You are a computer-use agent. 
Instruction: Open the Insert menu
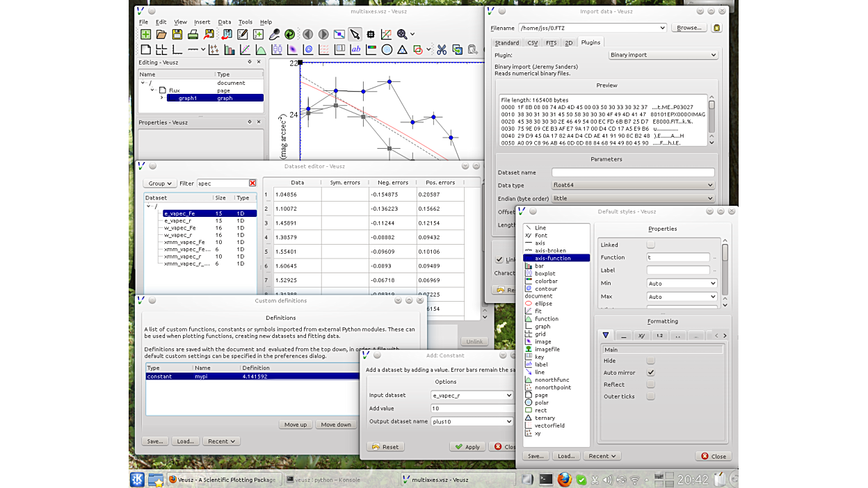click(x=202, y=22)
